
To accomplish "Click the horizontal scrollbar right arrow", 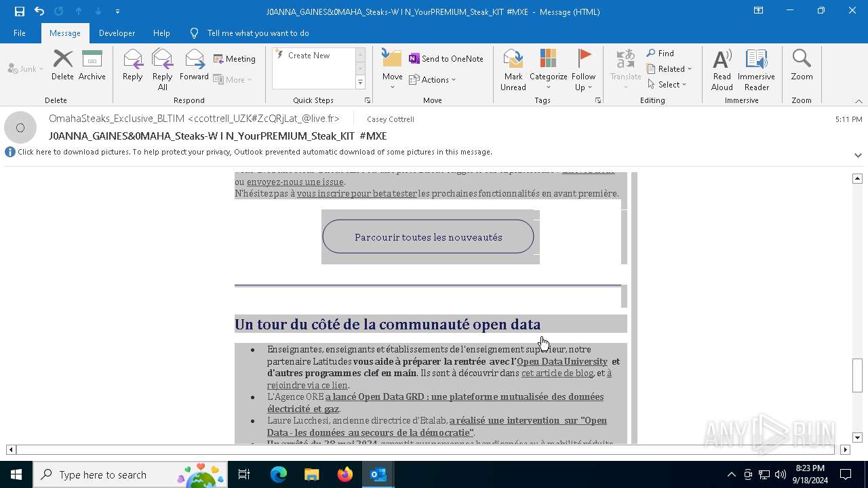I will click(x=845, y=449).
